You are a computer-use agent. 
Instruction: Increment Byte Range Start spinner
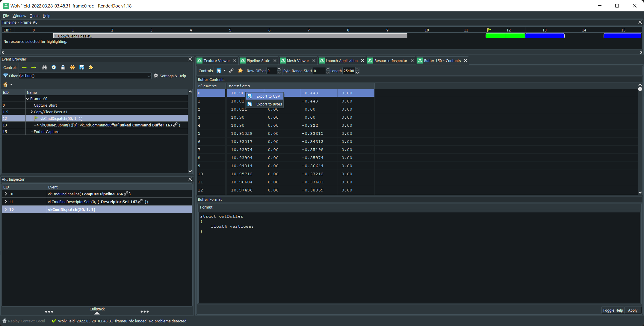[x=327, y=69]
